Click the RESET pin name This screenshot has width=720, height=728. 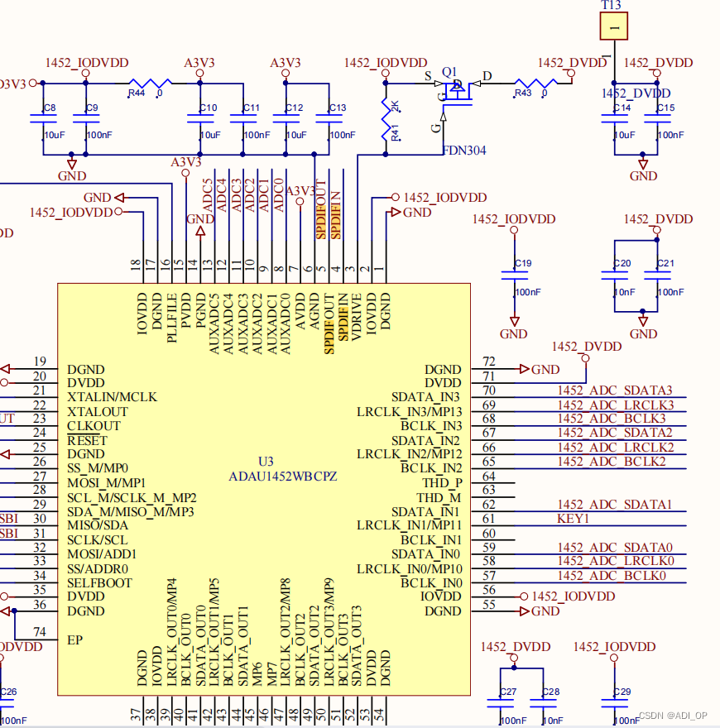[88, 441]
